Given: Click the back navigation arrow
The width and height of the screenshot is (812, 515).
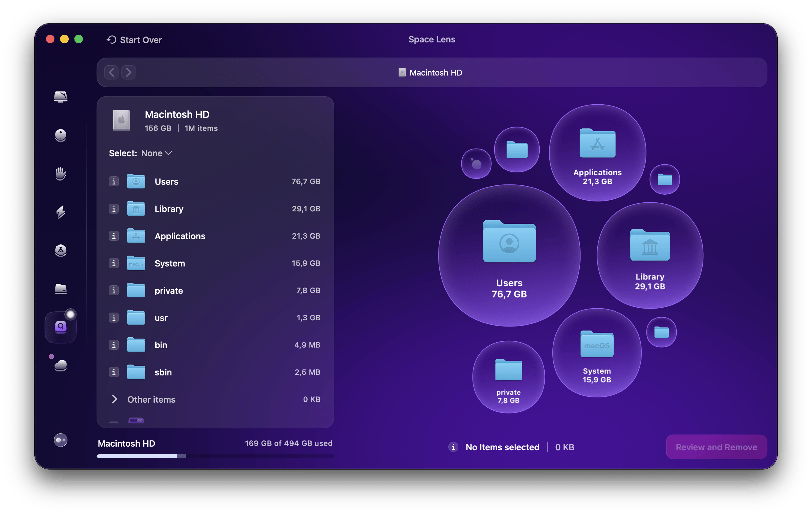Looking at the screenshot, I should click(x=111, y=72).
